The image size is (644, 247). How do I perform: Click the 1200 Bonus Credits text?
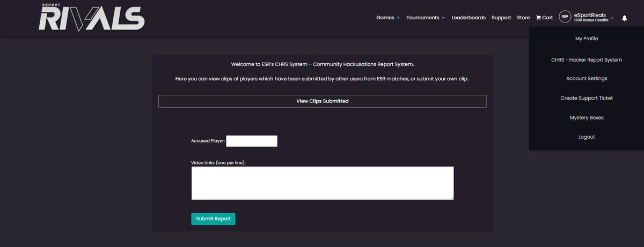point(591,20)
